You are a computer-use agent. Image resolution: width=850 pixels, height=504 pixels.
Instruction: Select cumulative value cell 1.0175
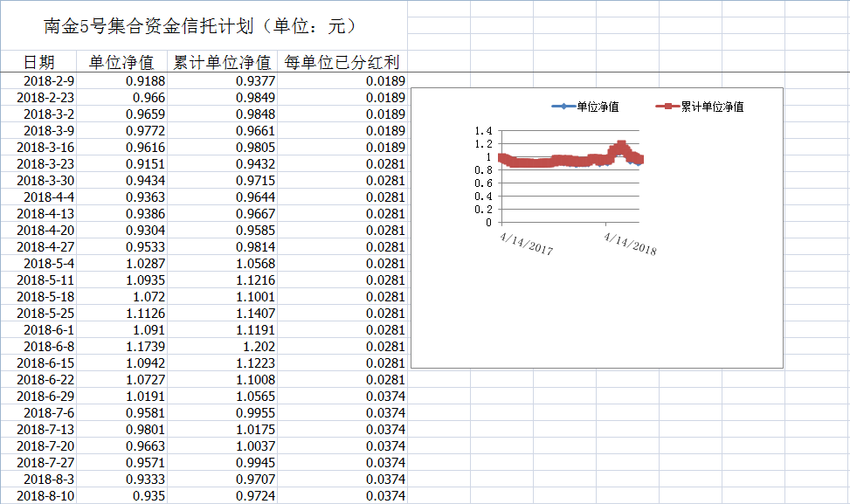(x=222, y=429)
